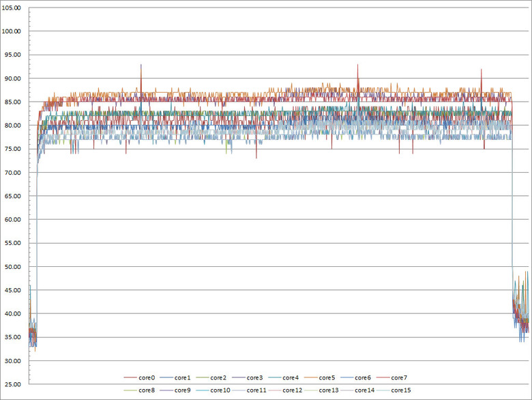
Task: Select the core14 legend entry
Action: click(x=357, y=390)
